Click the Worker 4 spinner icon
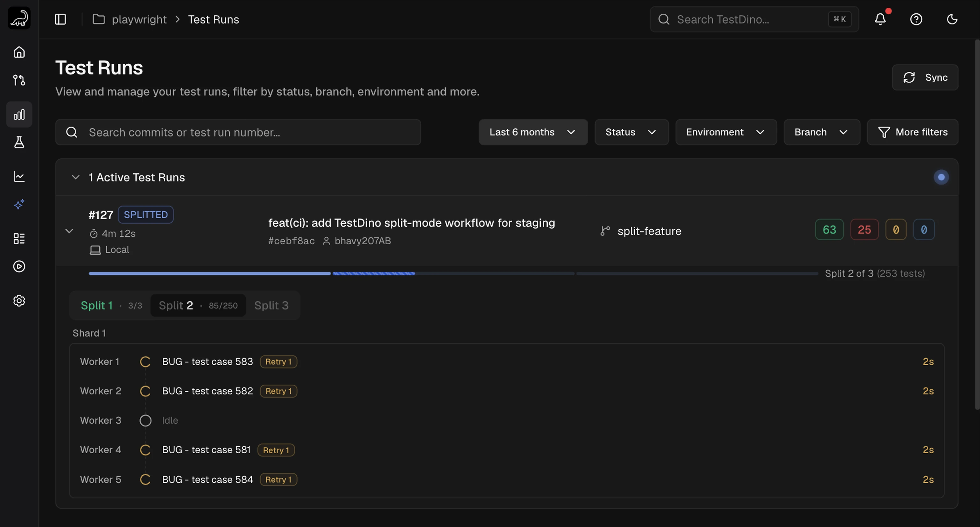 [145, 450]
